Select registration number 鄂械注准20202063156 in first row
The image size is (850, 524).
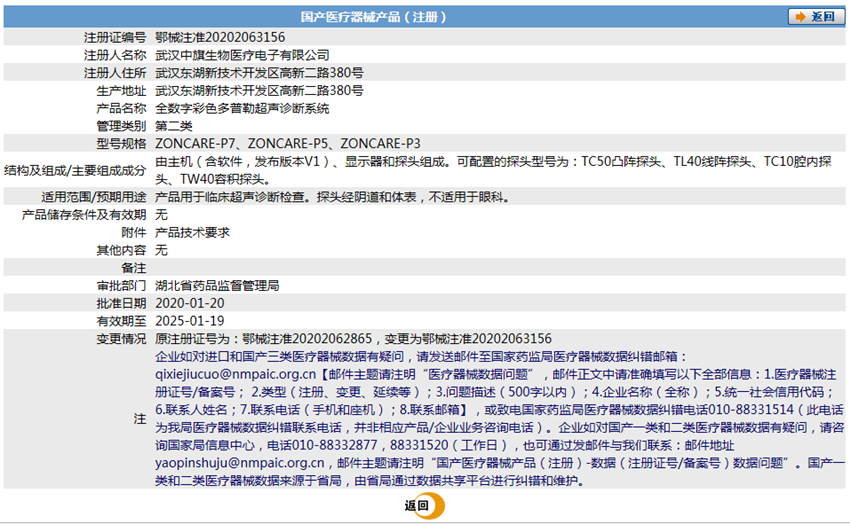[x=220, y=37]
